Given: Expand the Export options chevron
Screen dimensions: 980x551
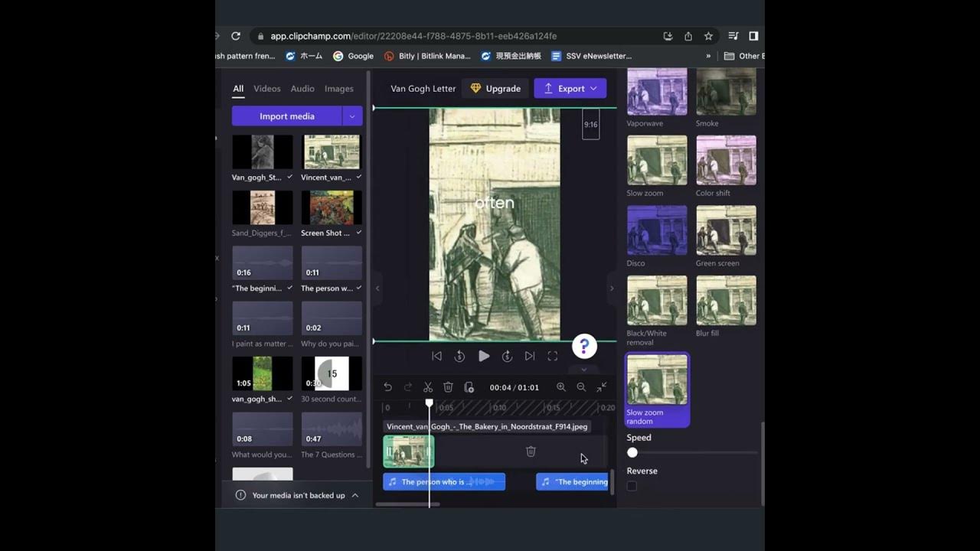Looking at the screenshot, I should click(x=593, y=89).
